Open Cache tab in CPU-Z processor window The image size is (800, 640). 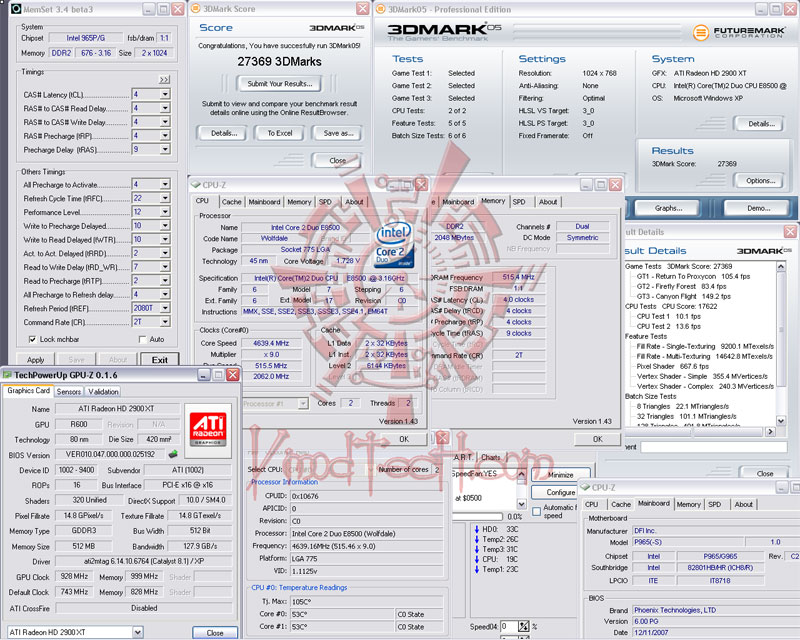click(232, 202)
